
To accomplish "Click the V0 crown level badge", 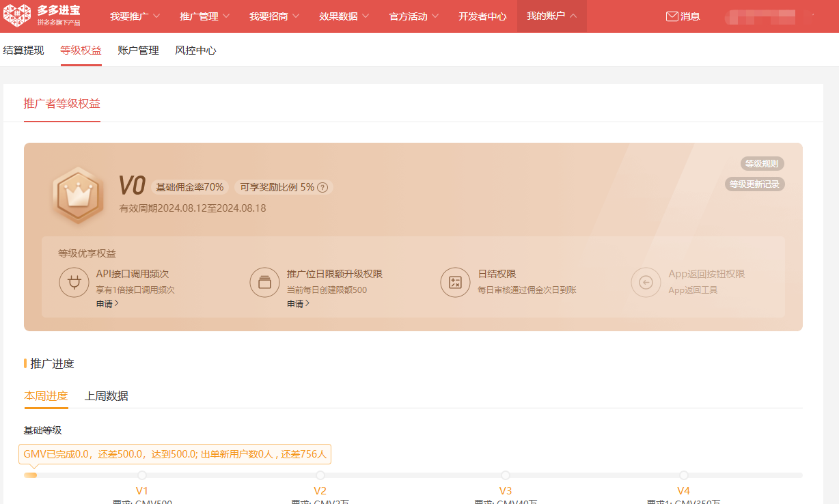I will pos(78,195).
